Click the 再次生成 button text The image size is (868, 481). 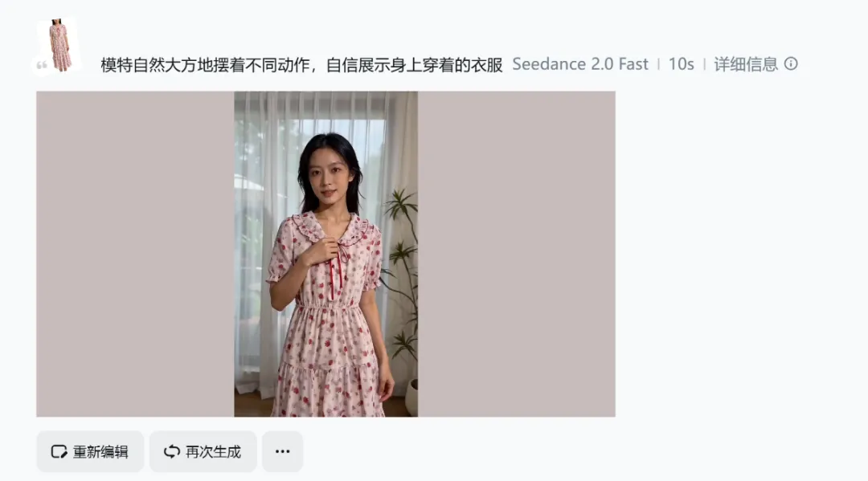213,452
